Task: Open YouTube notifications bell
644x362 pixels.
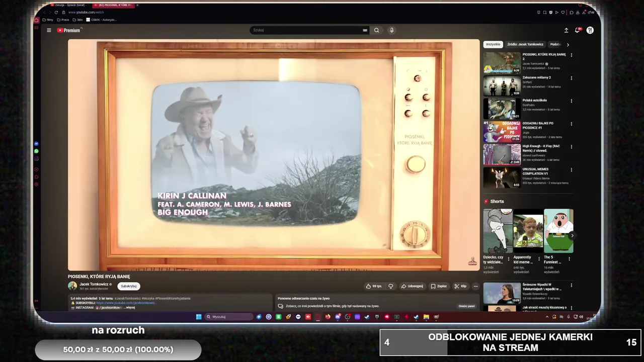Action: [578, 30]
